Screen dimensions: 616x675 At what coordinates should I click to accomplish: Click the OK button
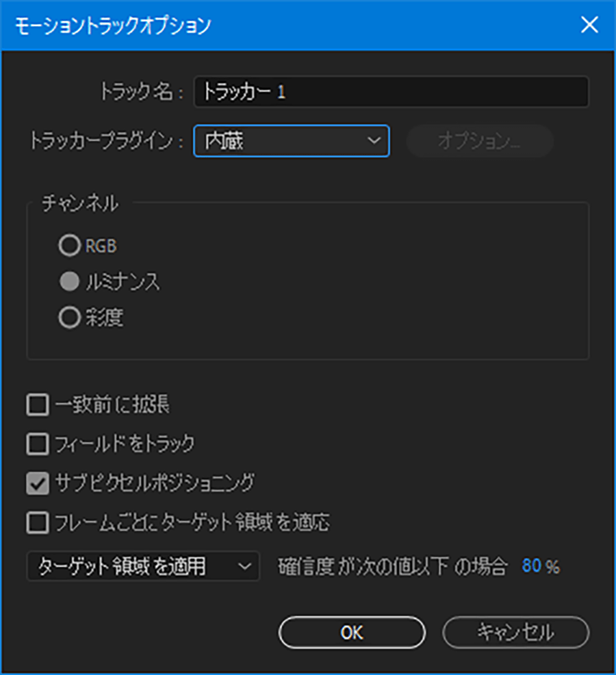click(352, 633)
